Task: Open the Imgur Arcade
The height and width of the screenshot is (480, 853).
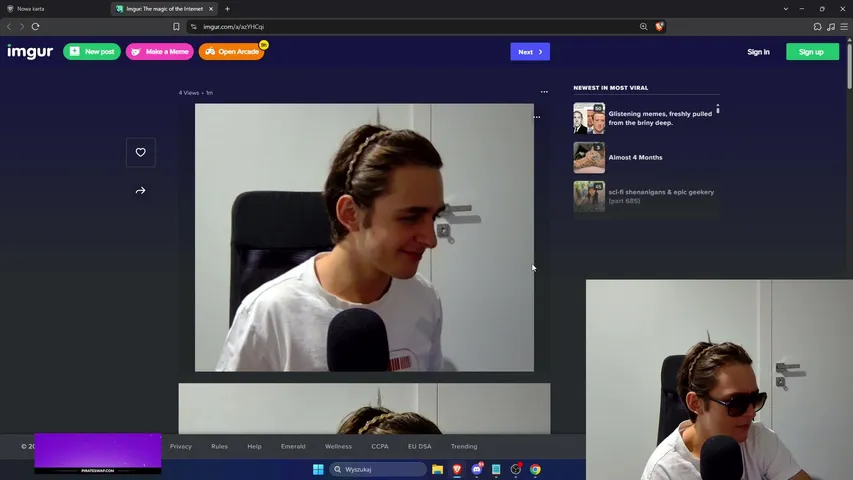Action: click(232, 52)
